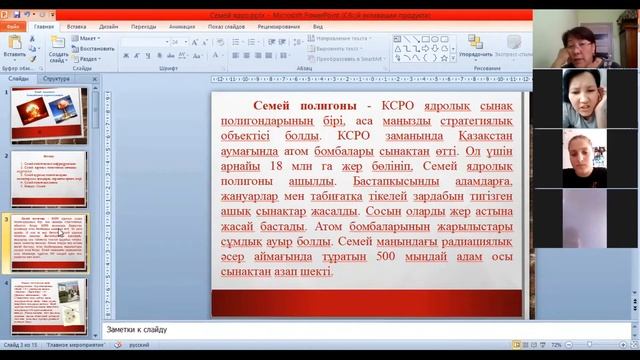640x360 pixels.
Task: Select the right block arrow shape
Action: click(426, 49)
